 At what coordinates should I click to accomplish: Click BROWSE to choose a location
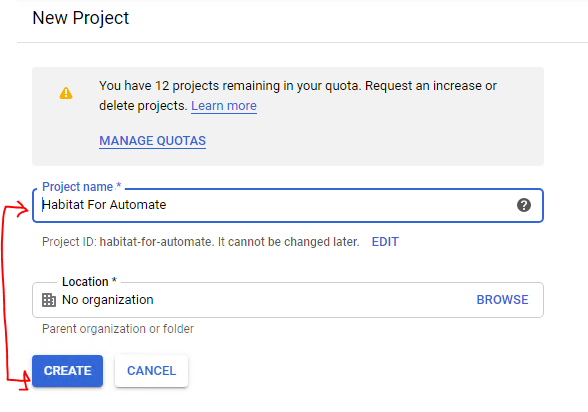click(x=502, y=300)
